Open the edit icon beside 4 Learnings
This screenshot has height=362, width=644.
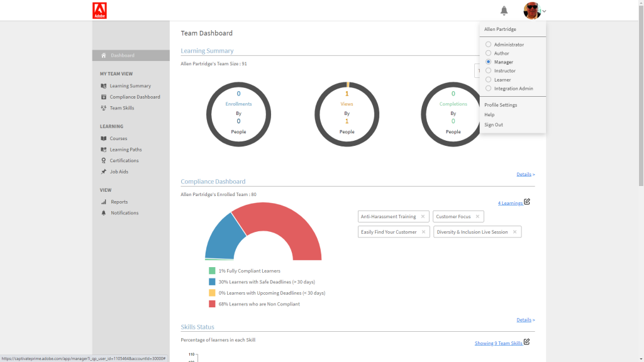coord(526,202)
